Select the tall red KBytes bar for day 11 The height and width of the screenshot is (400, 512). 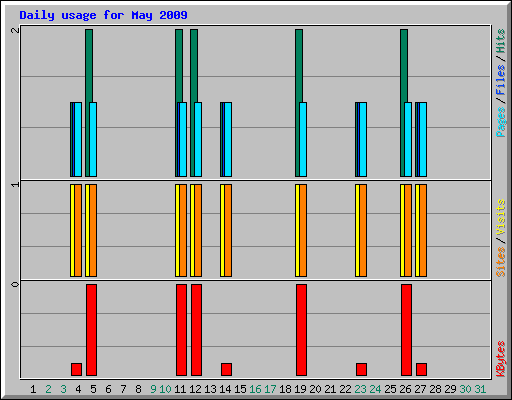tap(181, 330)
